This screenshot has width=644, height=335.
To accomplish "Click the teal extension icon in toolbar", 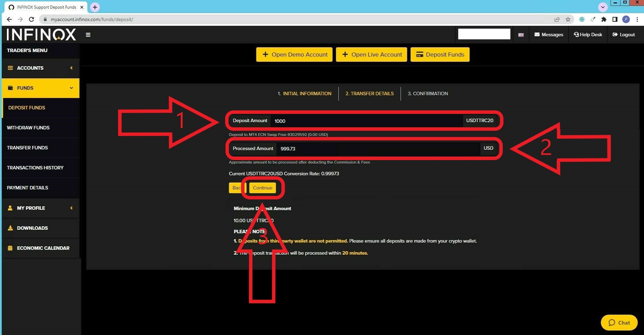I will 582,19.
